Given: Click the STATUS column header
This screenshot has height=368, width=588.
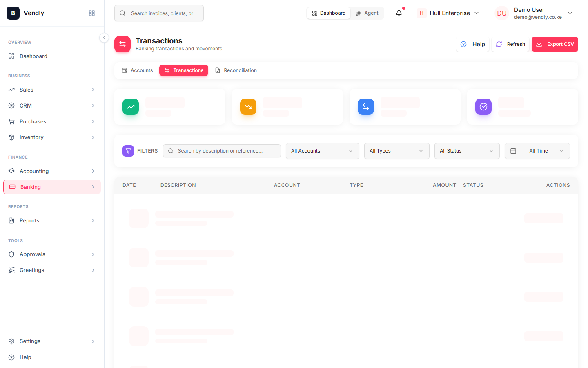Looking at the screenshot, I should 473,185.
